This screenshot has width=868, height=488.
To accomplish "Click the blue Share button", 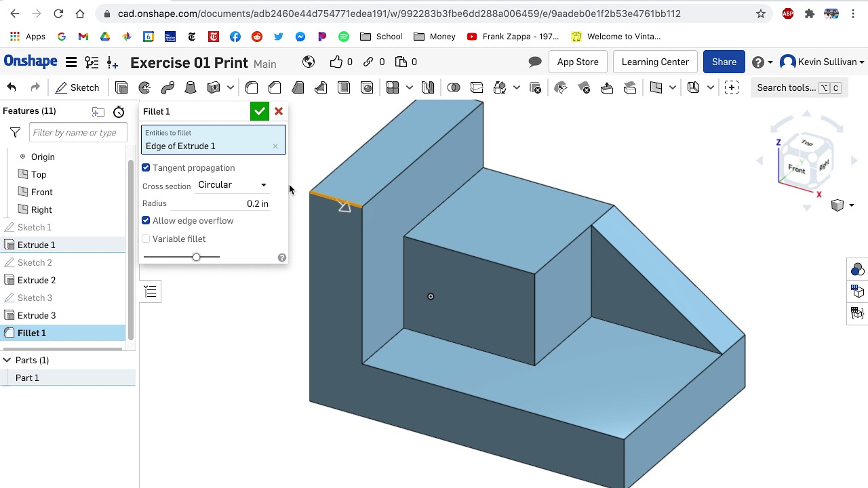I will (724, 62).
